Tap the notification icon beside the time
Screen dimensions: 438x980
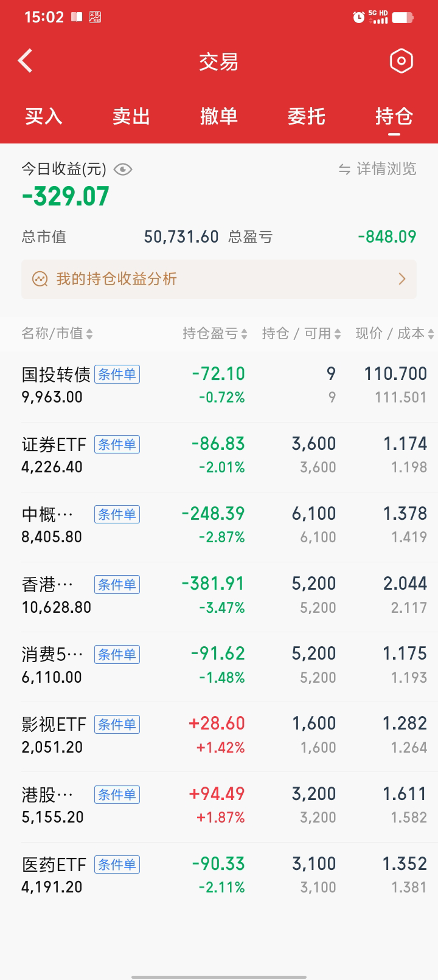[76, 17]
